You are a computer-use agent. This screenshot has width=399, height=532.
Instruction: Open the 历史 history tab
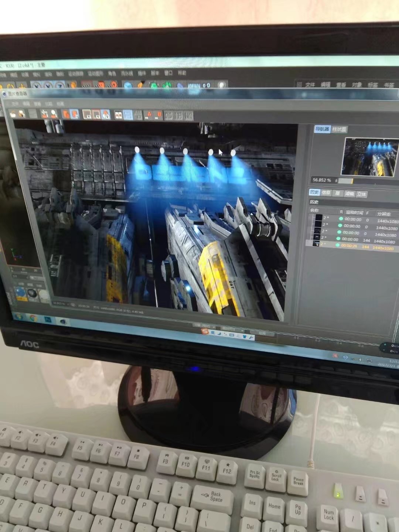314,192
